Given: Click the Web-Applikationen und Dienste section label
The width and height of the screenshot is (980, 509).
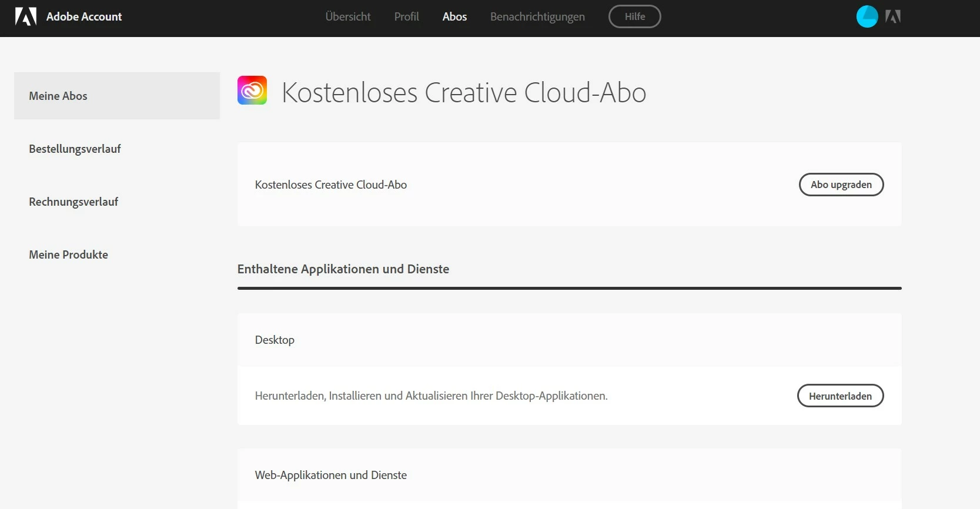Looking at the screenshot, I should pos(331,475).
